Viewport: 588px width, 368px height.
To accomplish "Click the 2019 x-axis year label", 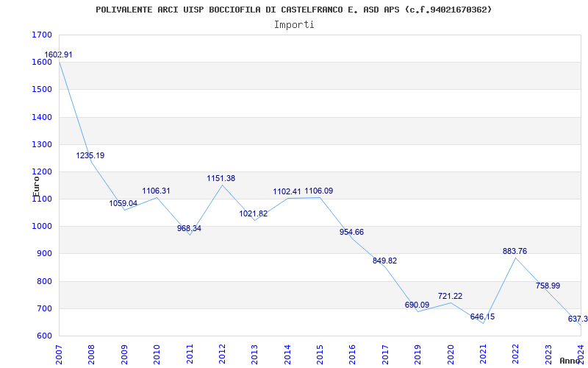I will [x=417, y=354].
